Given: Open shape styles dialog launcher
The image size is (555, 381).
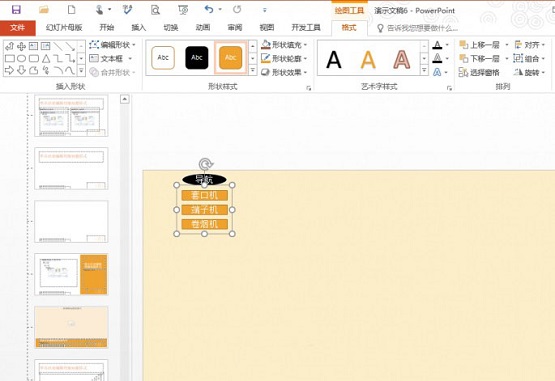Looking at the screenshot, I should tap(309, 88).
